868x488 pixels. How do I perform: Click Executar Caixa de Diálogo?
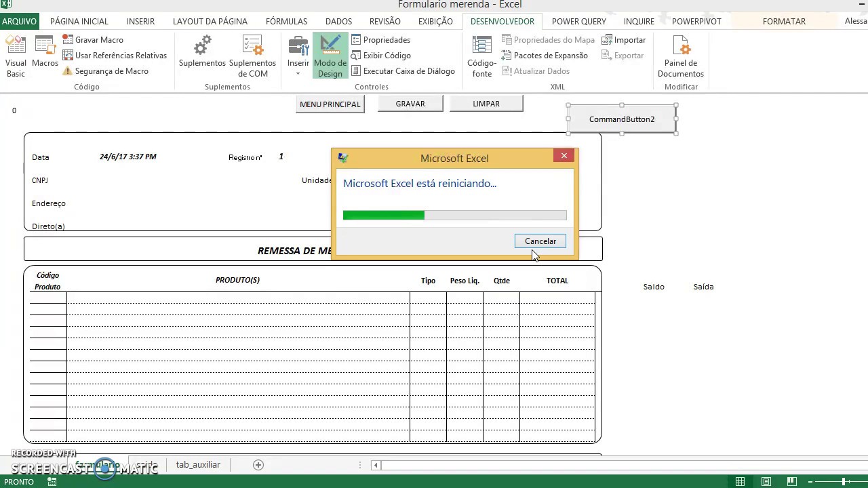click(x=403, y=71)
